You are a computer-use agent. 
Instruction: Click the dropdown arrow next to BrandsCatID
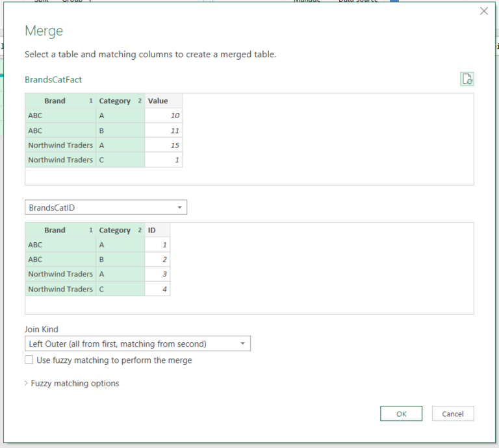(179, 207)
